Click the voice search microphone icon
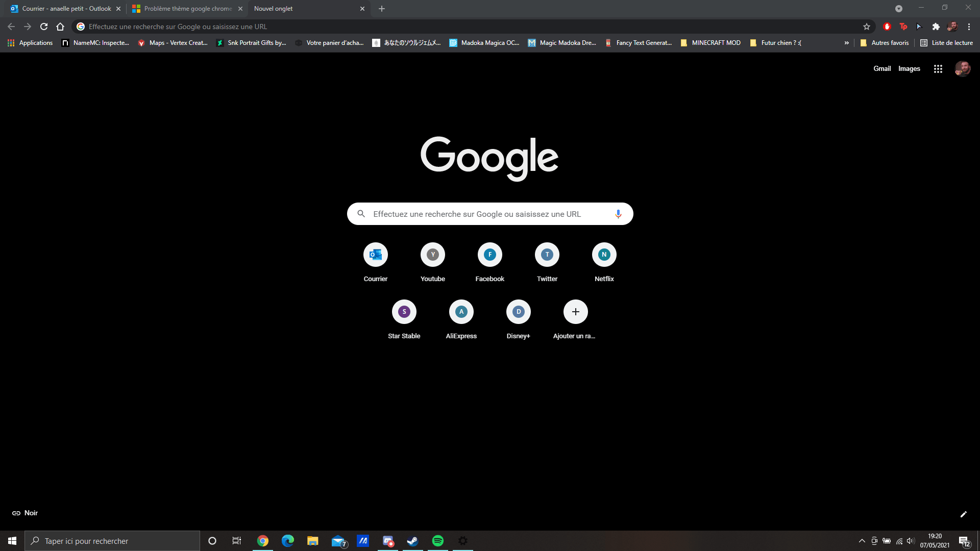Screen dimensions: 980x551 coord(618,214)
